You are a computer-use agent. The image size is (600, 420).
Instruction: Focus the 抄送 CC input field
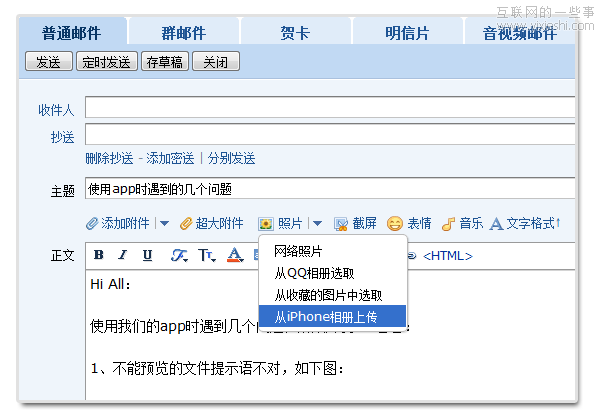(330, 134)
